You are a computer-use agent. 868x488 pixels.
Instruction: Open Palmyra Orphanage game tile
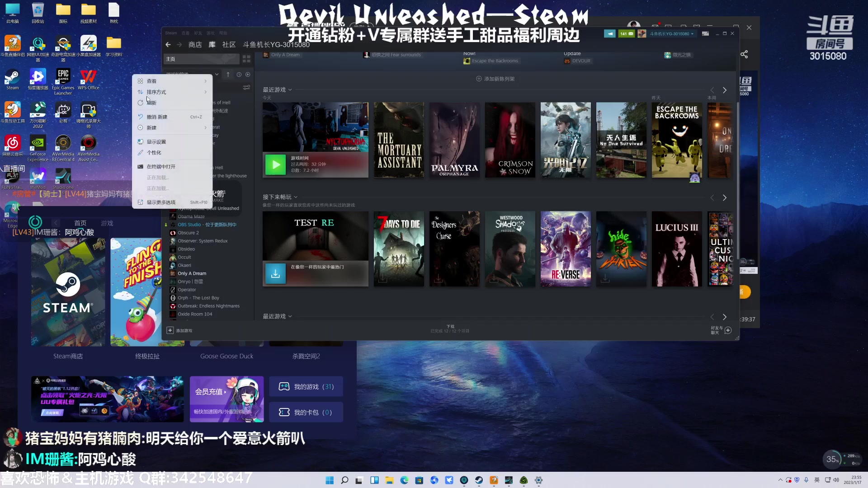(454, 140)
